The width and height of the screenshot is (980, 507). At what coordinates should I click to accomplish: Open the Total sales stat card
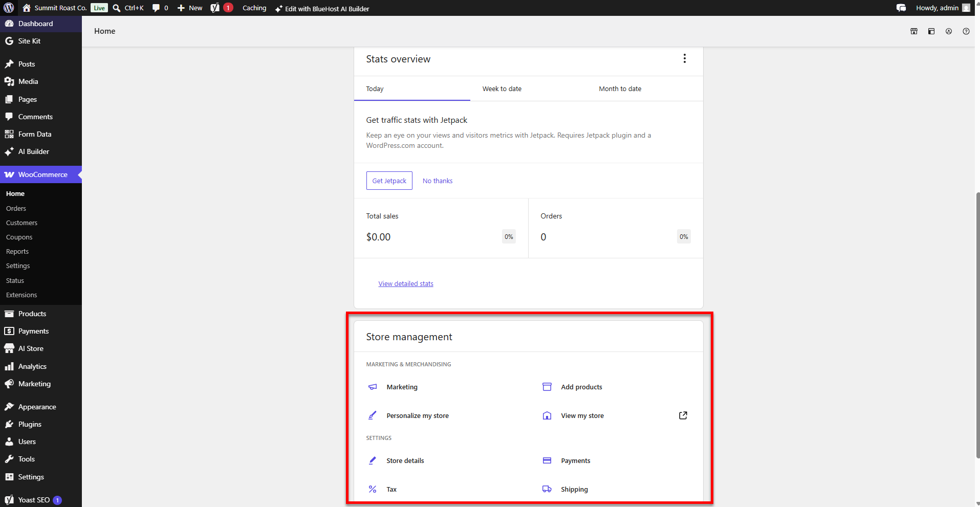441,228
